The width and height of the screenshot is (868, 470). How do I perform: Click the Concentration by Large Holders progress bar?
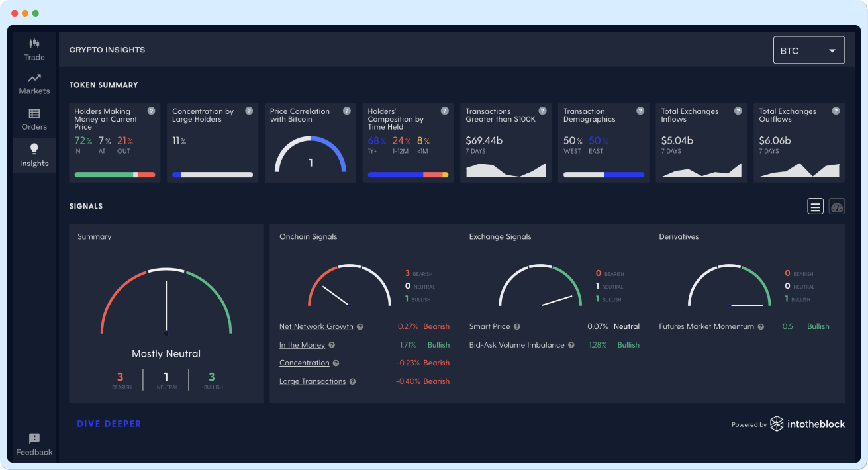point(212,175)
